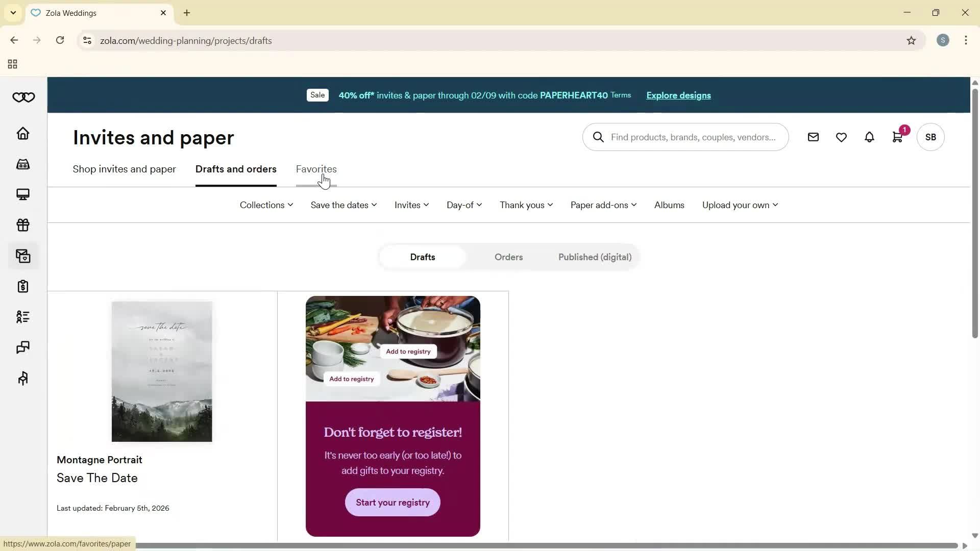This screenshot has height=551, width=980.
Task: Expand the Collections dropdown
Action: pos(265,205)
